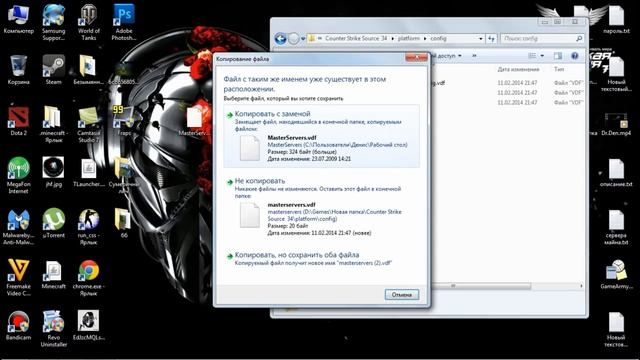Open Explorer help button
The height and width of the screenshot is (360, 640).
[x=574, y=56]
